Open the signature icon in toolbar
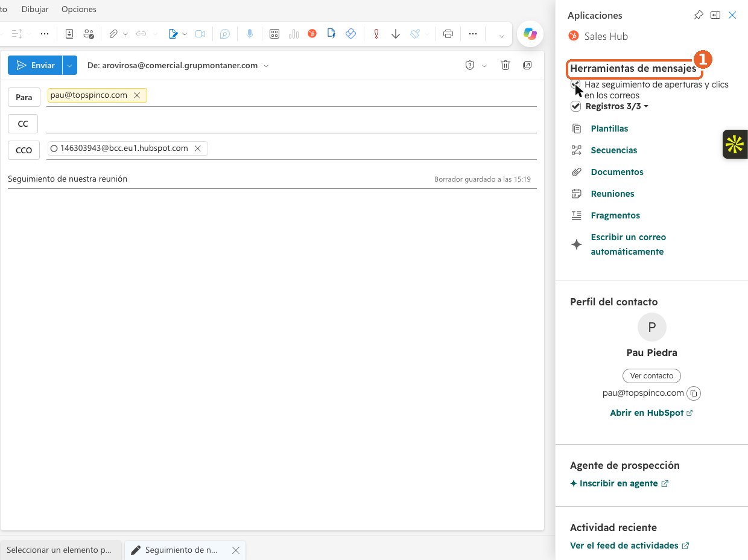 [x=173, y=34]
